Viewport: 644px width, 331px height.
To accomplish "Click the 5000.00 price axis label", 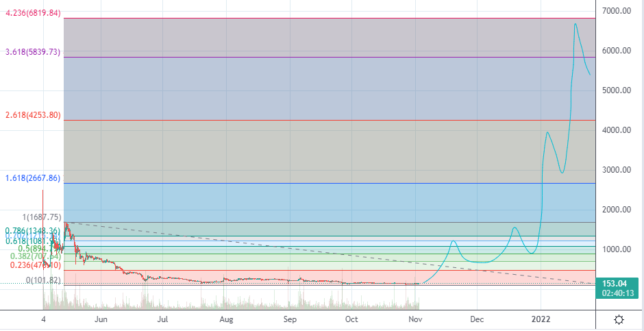I will pyautogui.click(x=617, y=90).
